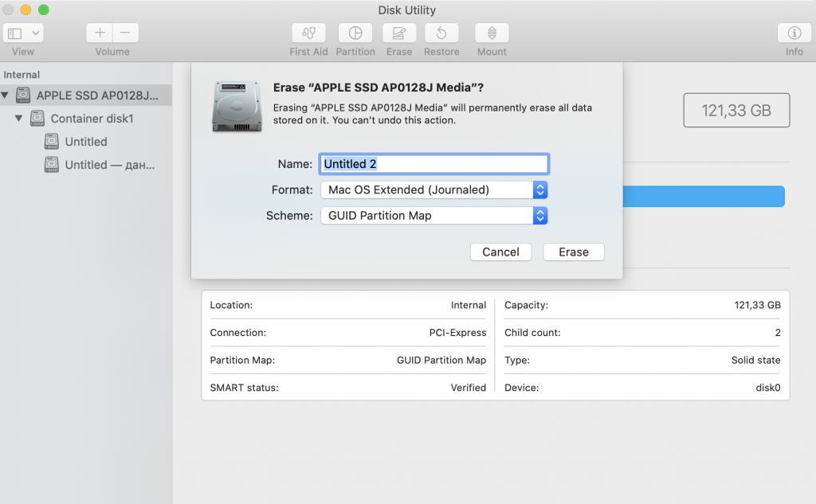Image resolution: width=816 pixels, height=504 pixels.
Task: Click the Untitled — дан... volume drive icon
Action: (x=52, y=164)
